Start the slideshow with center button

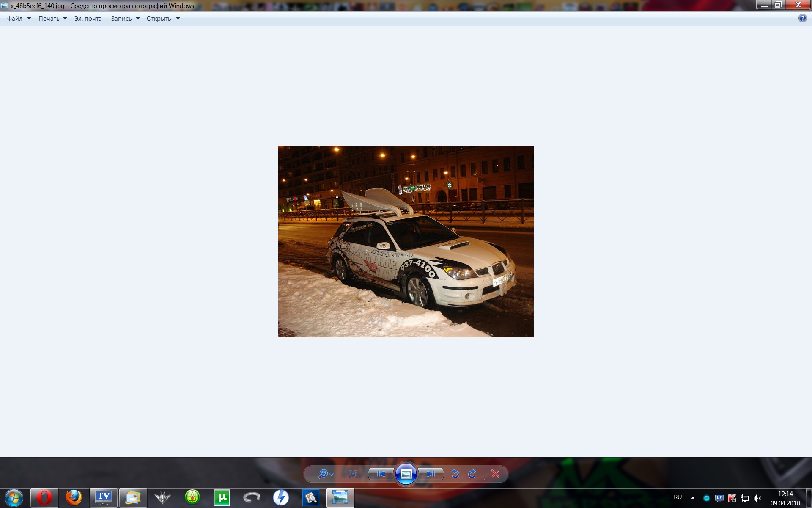[406, 474]
